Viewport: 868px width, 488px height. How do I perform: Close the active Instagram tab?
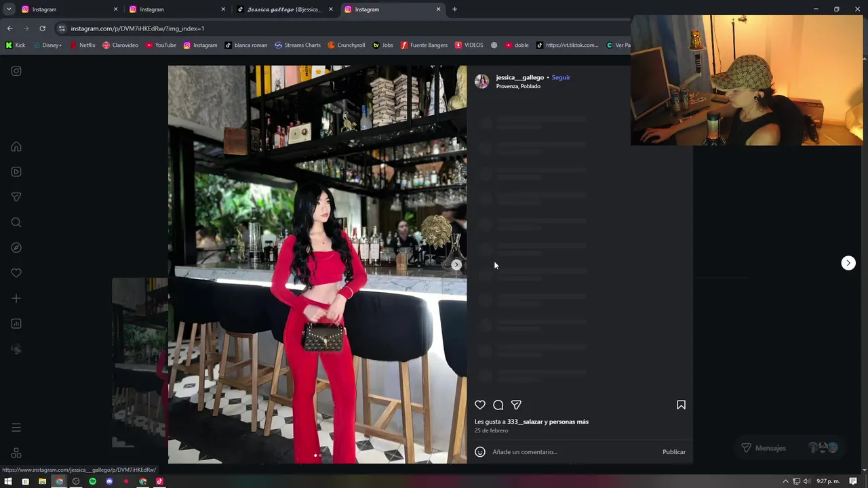pyautogui.click(x=439, y=9)
